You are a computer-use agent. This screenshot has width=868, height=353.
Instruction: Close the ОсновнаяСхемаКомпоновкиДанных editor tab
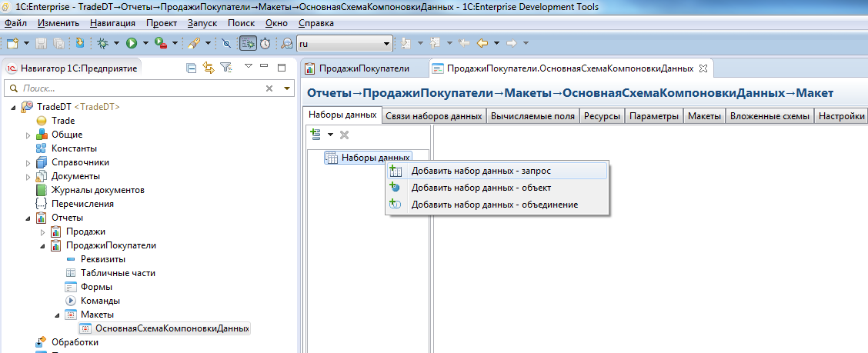(703, 68)
